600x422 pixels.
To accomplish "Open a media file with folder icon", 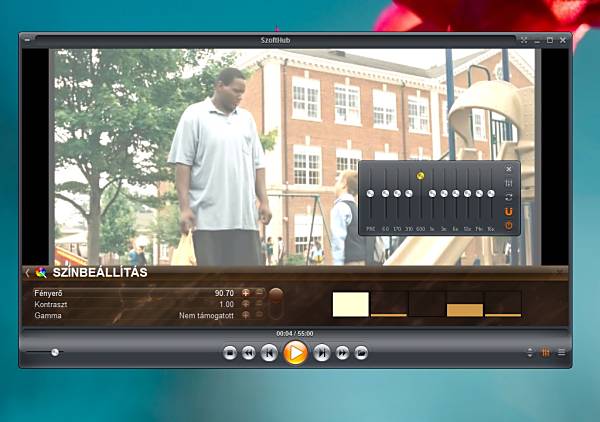I will pos(361,353).
